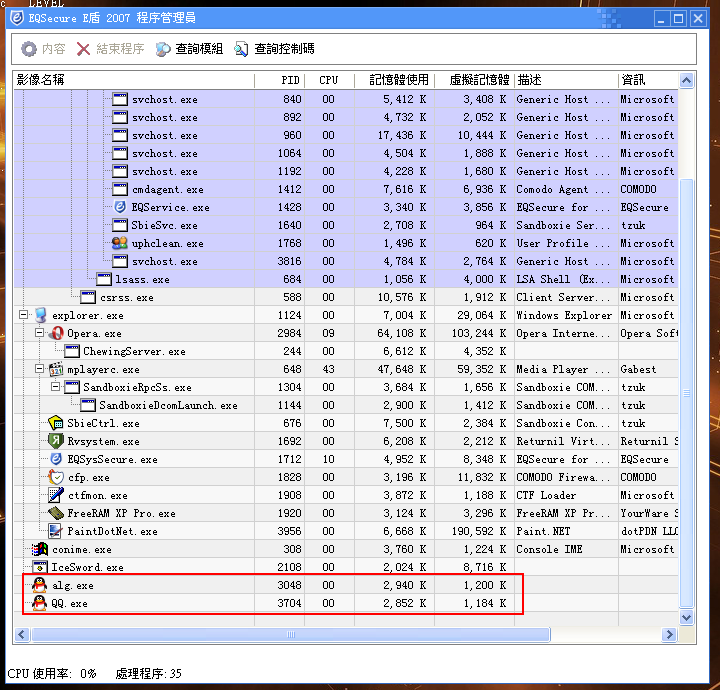The image size is (720, 690).
Task: Click the 內容 gear toolbar icon
Action: coord(29,49)
